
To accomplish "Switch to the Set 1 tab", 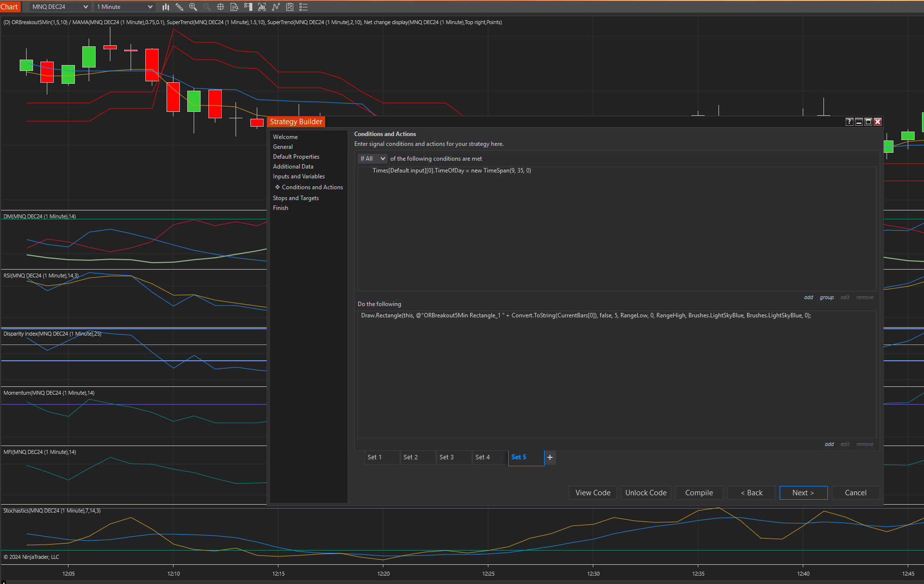I will [382, 457].
